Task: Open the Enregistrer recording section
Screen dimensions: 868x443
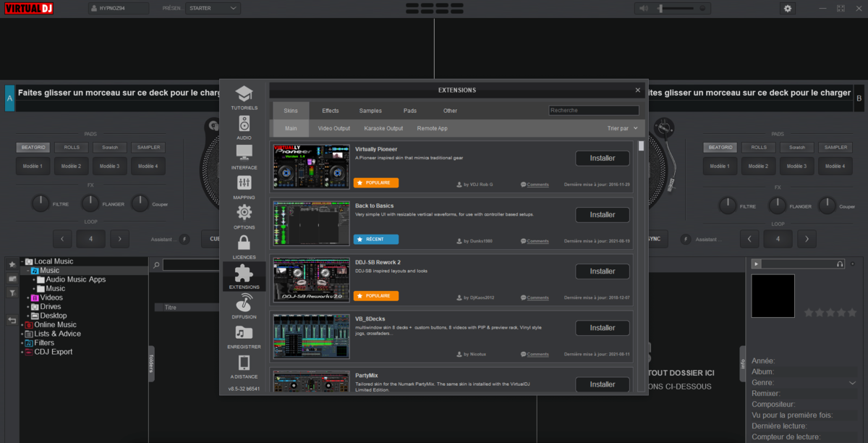Action: tap(244, 337)
